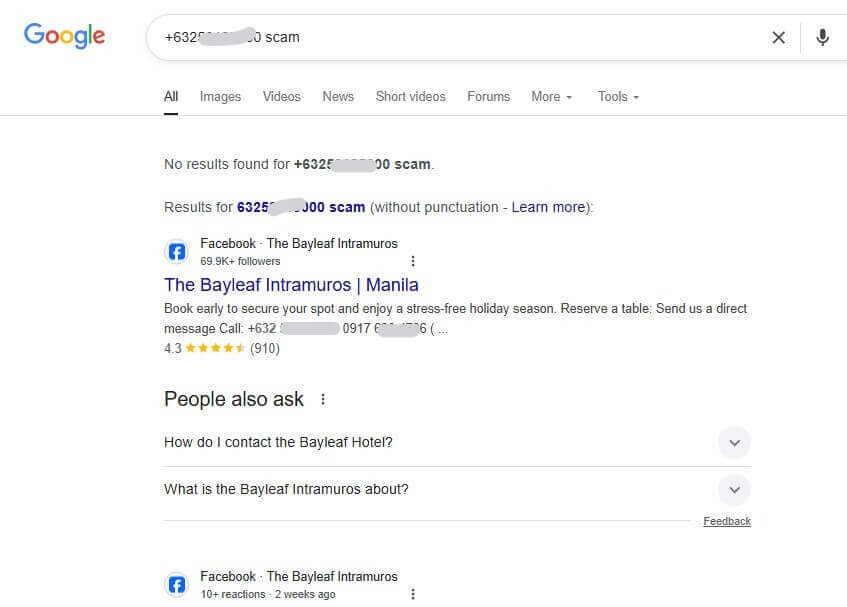Click the Feedback link
This screenshot has width=847, height=607.
point(727,521)
